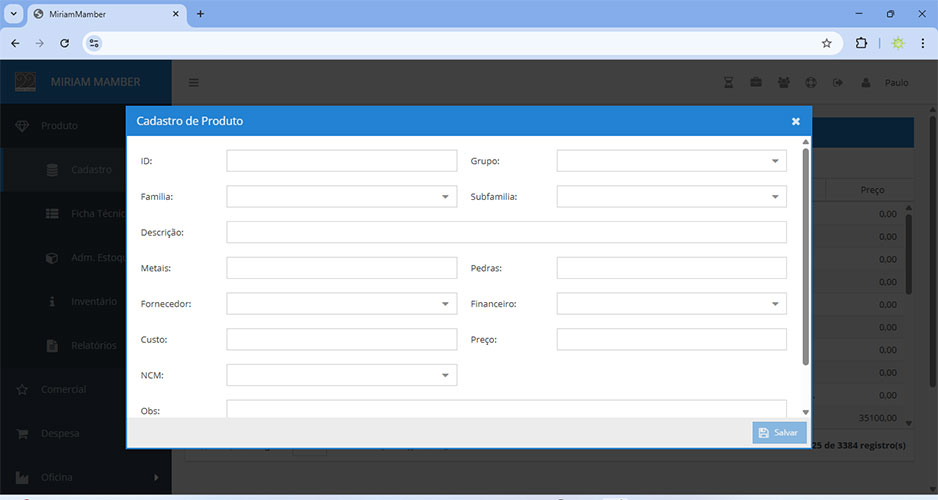The width and height of the screenshot is (938, 500).
Task: Open the Paulo user profile
Action: pos(885,83)
